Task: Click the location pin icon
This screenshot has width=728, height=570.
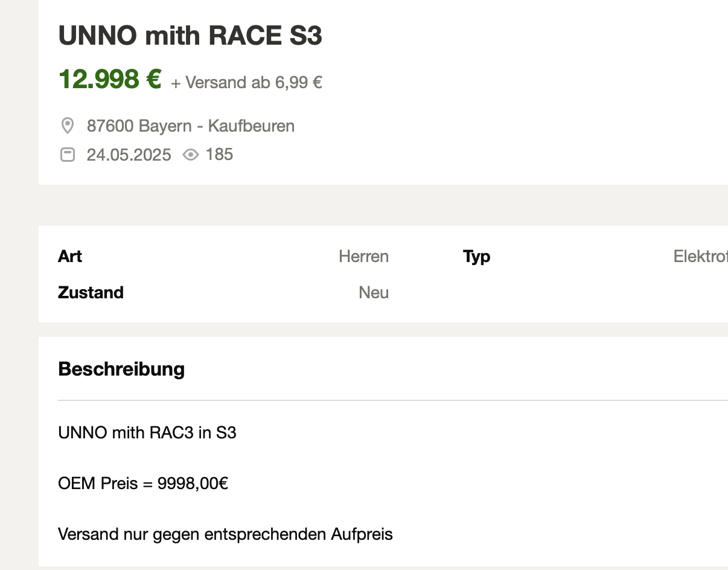Action: pyautogui.click(x=68, y=126)
